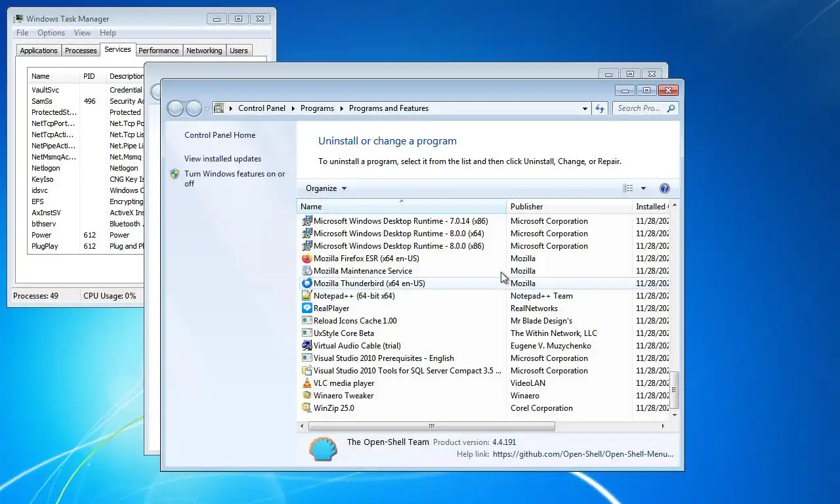Select the PlugPlay service row
Viewport: 840px width, 504px height.
point(85,246)
